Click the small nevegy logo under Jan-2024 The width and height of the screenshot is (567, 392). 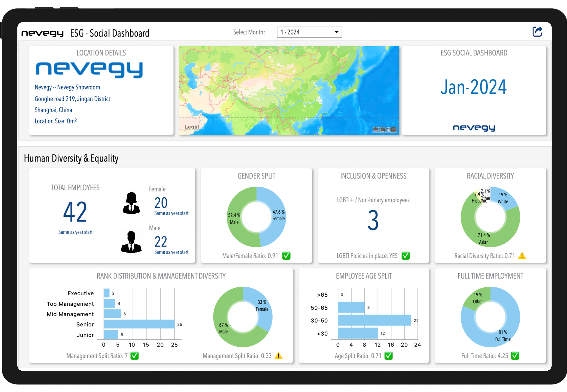click(x=474, y=128)
